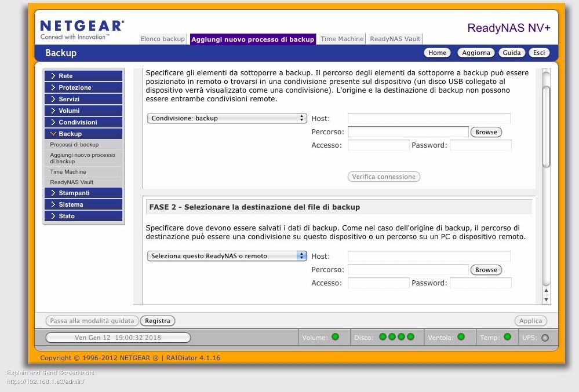Click the last Disco status indicator
Screen dimensions: 579x392
tap(410, 336)
